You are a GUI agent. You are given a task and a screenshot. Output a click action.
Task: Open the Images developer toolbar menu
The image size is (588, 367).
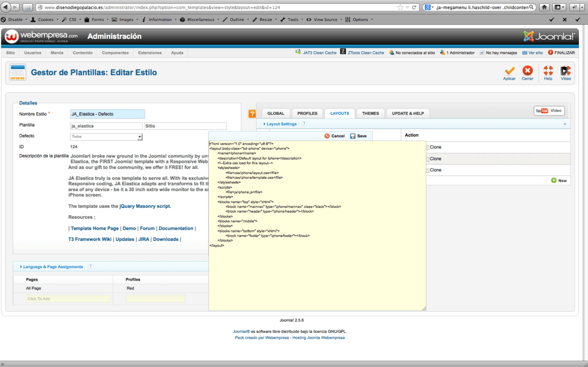tap(125, 19)
